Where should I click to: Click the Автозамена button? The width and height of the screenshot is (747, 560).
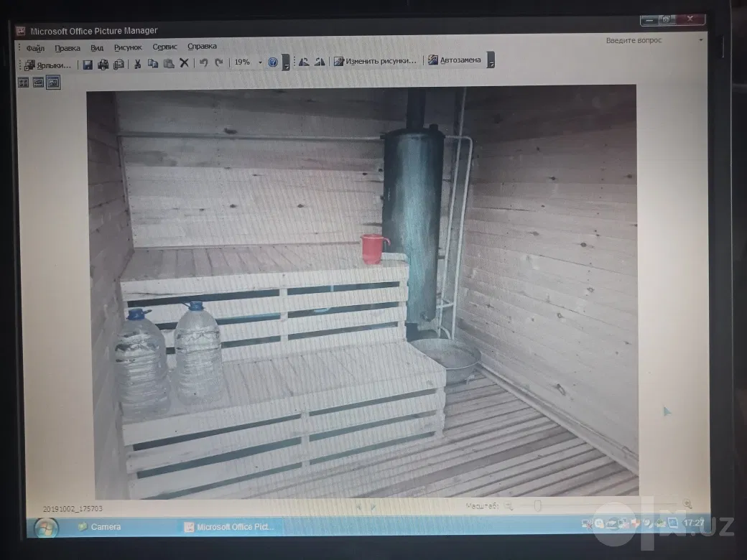click(x=455, y=60)
